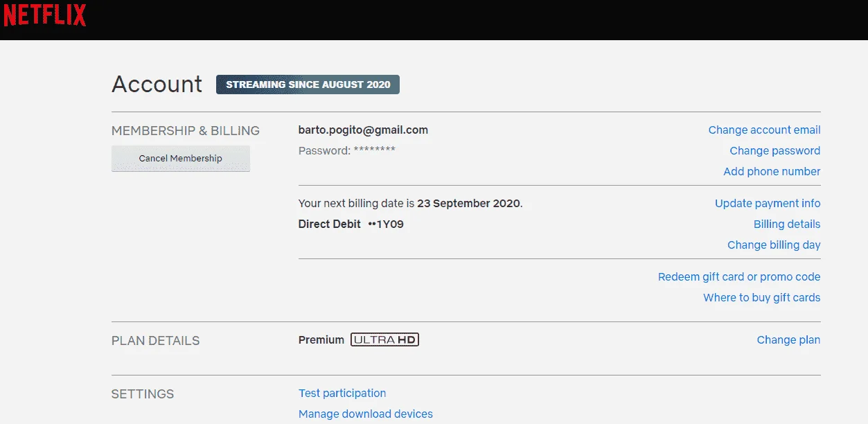Open Change account email link
Viewport: 868px width, 424px height.
click(764, 130)
